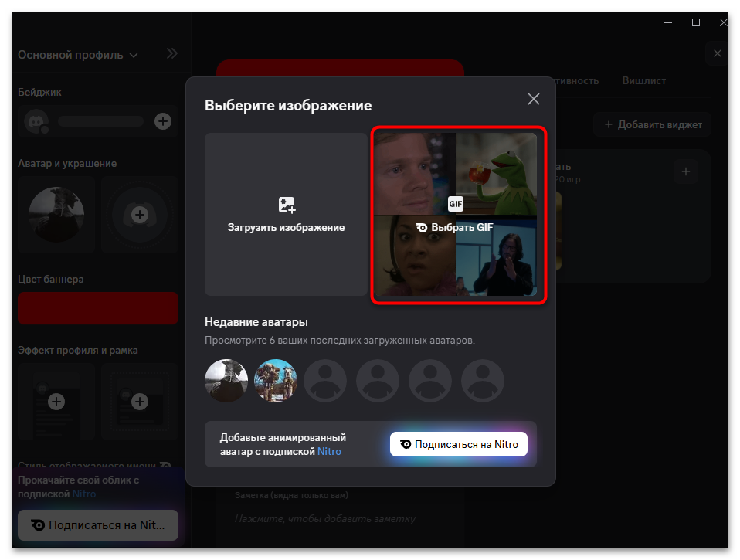
Task: Click the Недавние аватары heading
Action: click(x=256, y=322)
